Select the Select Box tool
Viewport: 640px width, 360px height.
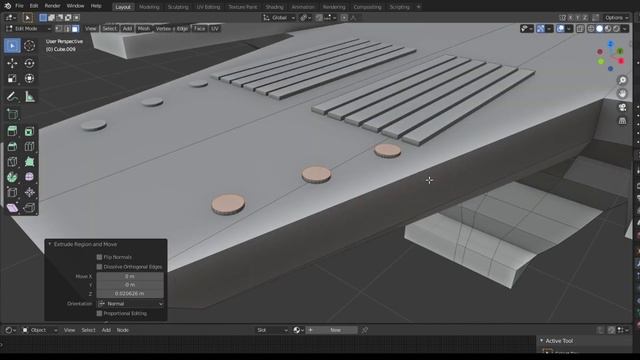click(12, 46)
